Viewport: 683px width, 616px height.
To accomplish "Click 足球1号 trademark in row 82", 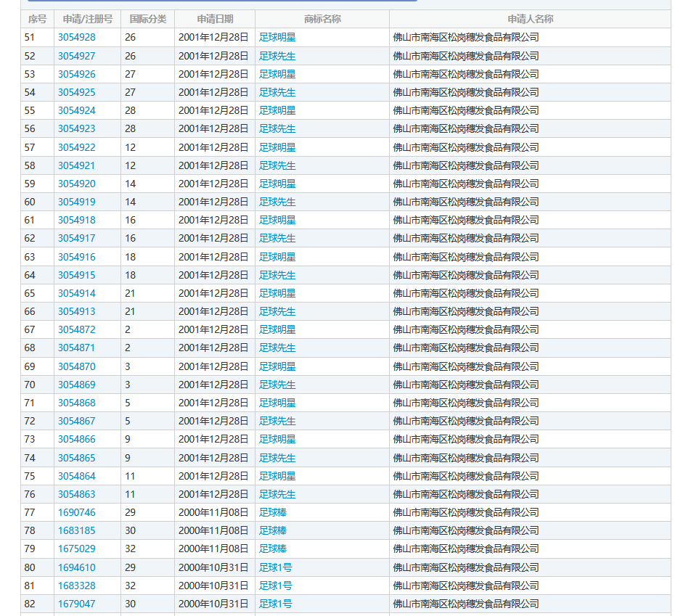I will pos(276,604).
